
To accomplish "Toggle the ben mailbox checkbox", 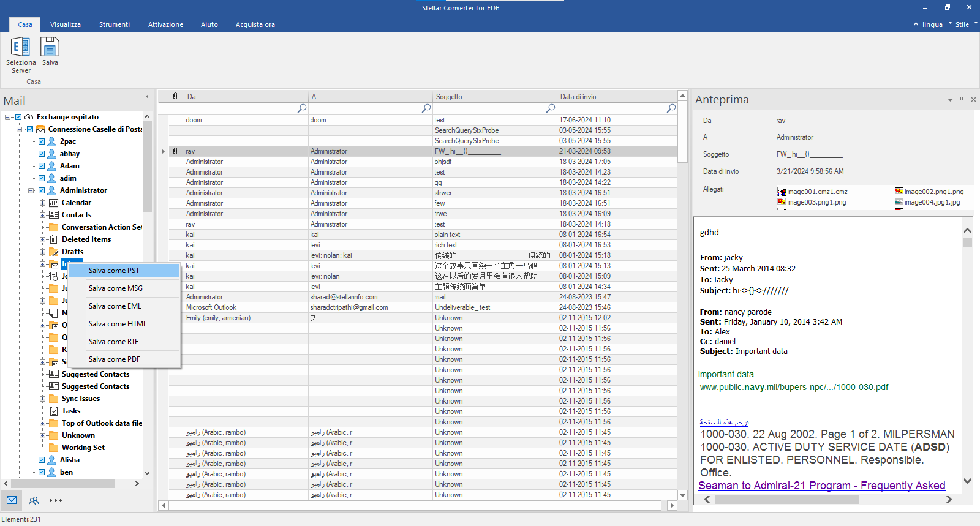I will tap(42, 472).
